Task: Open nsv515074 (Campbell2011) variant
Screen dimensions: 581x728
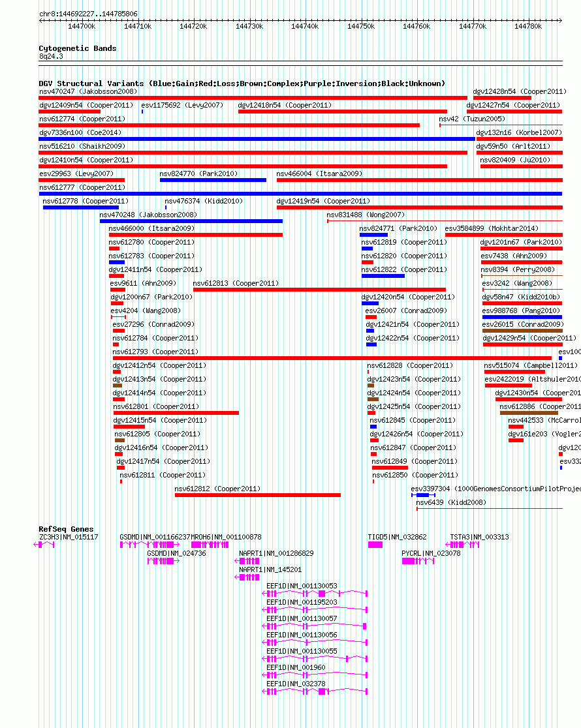Action: 531,365
